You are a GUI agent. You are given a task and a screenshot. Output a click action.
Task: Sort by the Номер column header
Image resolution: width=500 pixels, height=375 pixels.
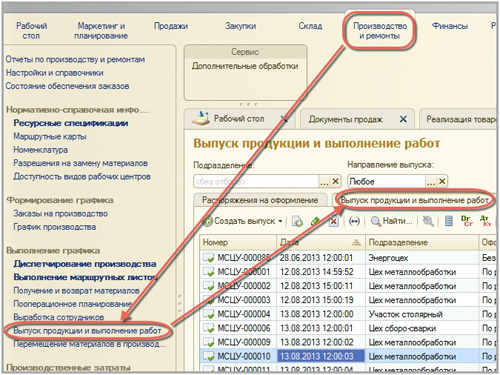point(238,242)
